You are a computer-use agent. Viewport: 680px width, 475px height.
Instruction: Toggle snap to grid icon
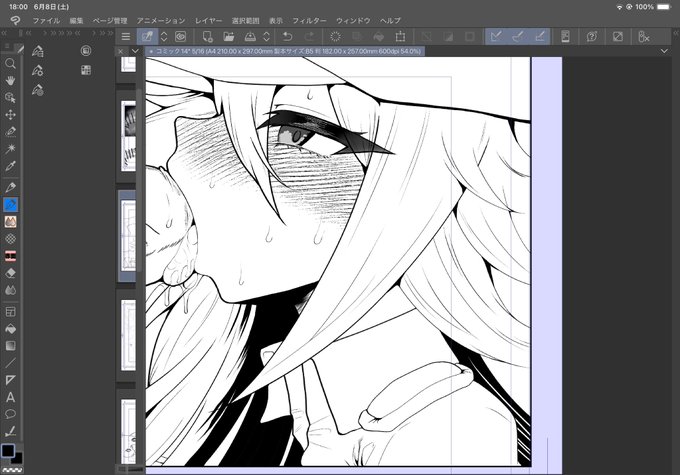click(539, 36)
